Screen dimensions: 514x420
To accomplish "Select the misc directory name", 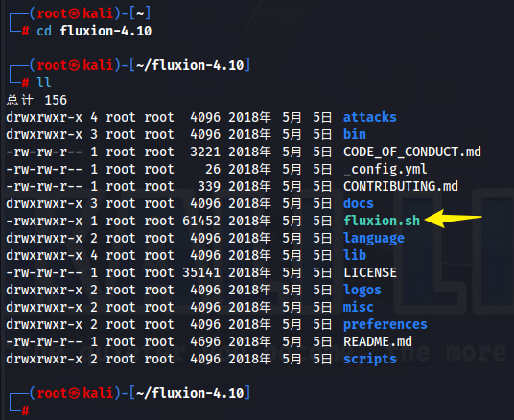I will tap(359, 307).
